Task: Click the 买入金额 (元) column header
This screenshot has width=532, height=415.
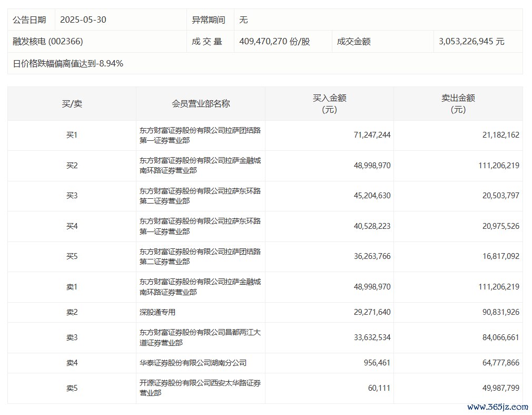Action: pos(329,103)
